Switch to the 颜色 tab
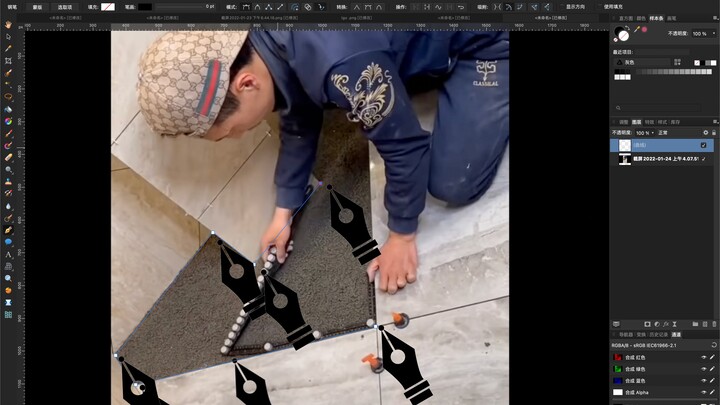This screenshot has width=720, height=405. (x=641, y=18)
